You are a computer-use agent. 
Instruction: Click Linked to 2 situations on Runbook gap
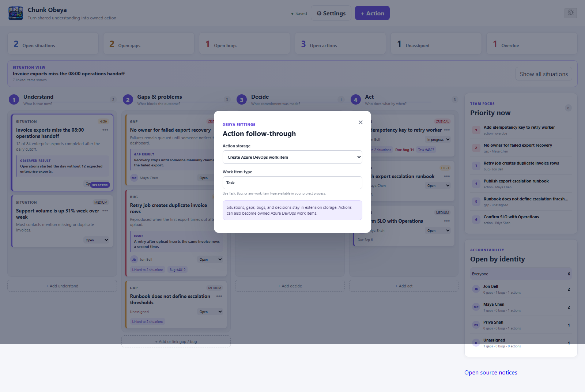pyautogui.click(x=148, y=322)
